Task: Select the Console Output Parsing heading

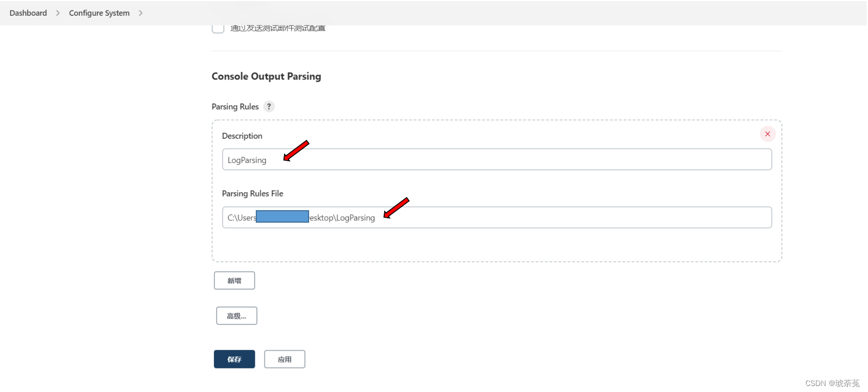Action: [x=266, y=76]
